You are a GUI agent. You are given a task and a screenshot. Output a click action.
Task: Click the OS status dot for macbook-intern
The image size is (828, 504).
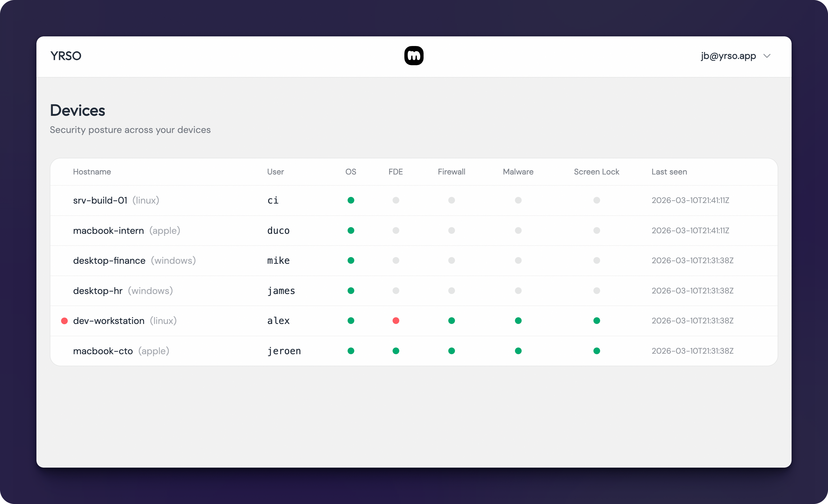coord(351,230)
